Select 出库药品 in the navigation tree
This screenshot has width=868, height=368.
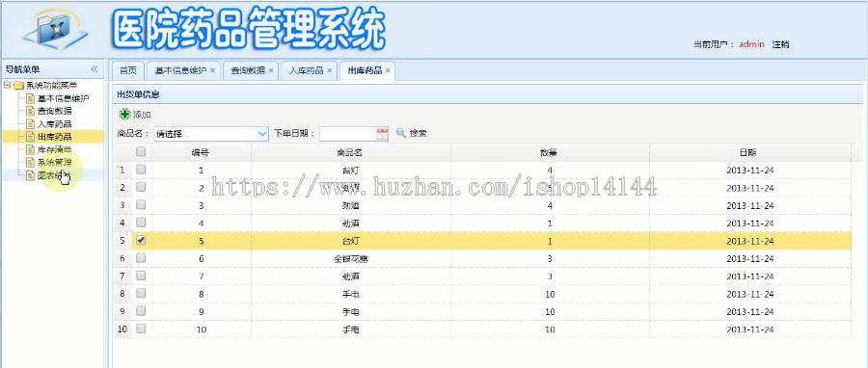click(x=54, y=137)
